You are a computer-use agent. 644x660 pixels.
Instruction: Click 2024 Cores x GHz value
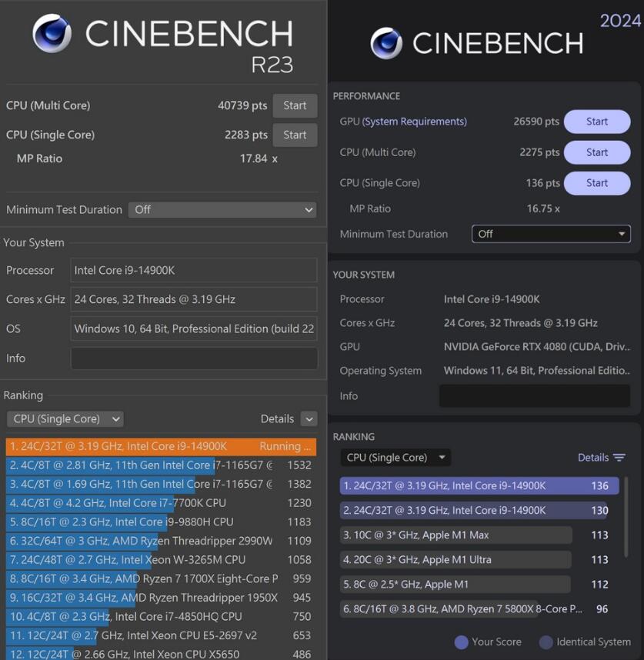click(521, 323)
